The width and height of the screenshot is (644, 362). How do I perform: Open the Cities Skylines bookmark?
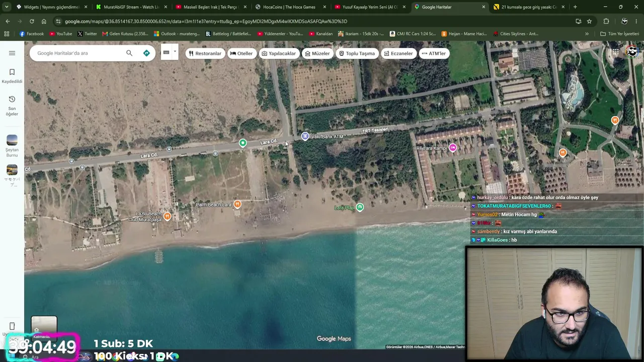[515, 34]
